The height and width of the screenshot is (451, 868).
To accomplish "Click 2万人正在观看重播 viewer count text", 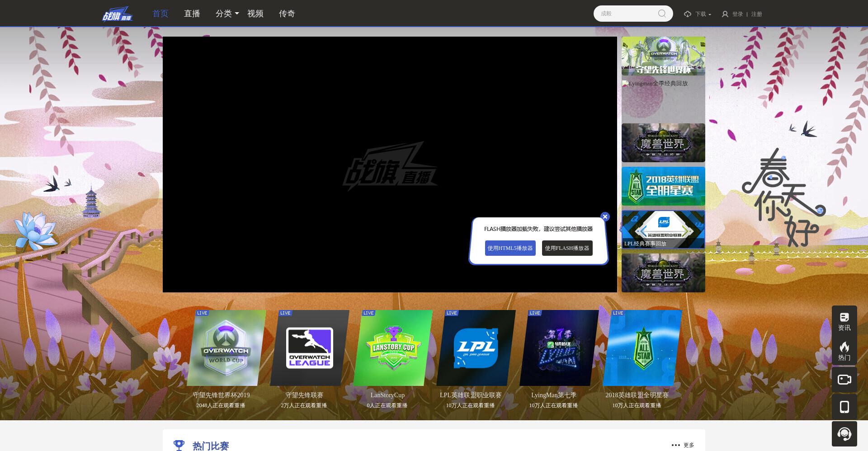I will point(304,405).
